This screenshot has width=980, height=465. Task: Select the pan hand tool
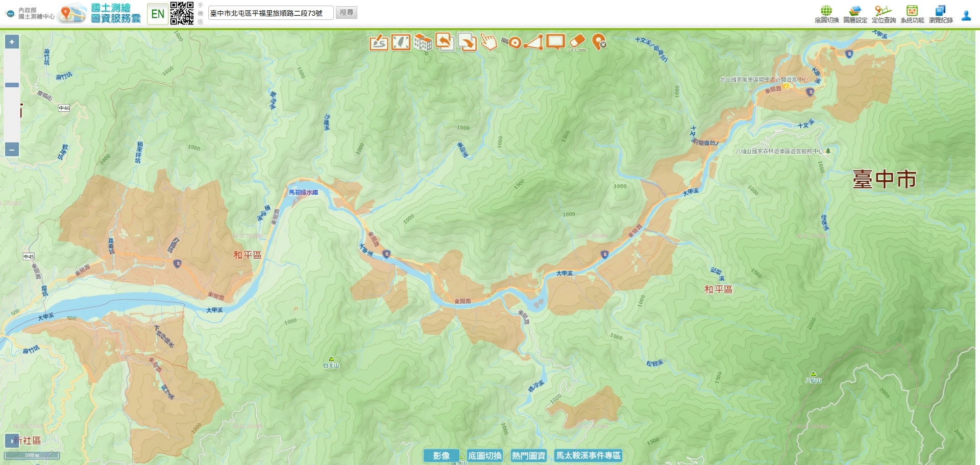click(x=489, y=42)
